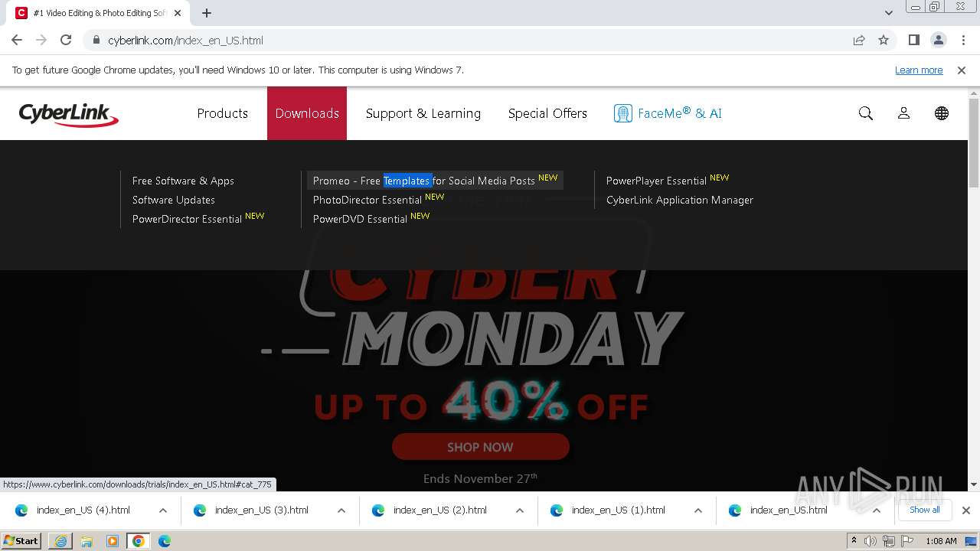Click the network tray icon

(x=889, y=541)
